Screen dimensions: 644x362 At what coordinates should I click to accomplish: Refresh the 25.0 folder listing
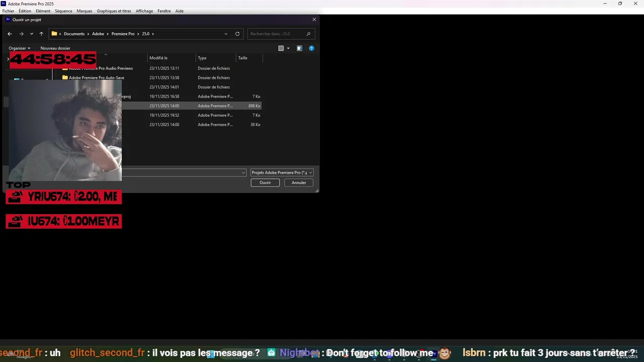click(237, 34)
